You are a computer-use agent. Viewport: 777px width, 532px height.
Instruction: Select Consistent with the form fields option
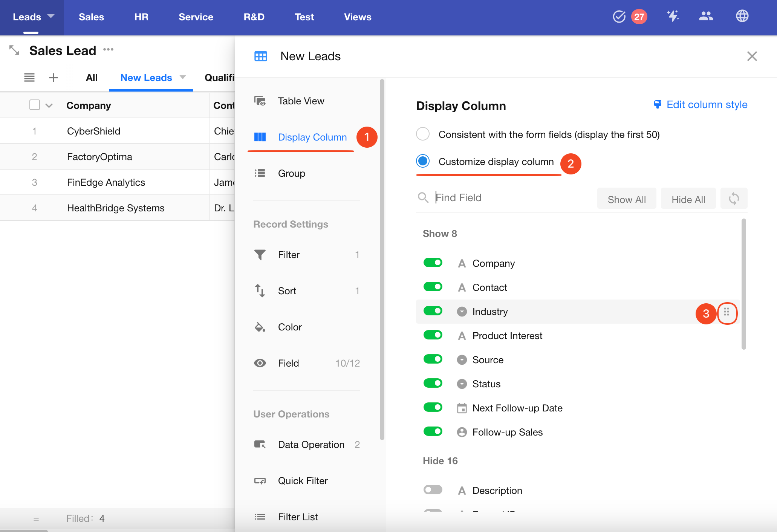tap(423, 134)
